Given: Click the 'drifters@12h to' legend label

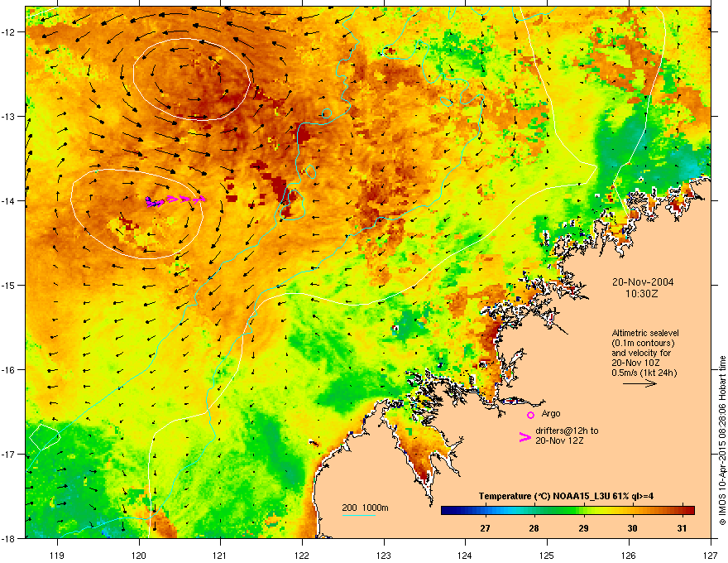Looking at the screenshot, I should point(567,431).
